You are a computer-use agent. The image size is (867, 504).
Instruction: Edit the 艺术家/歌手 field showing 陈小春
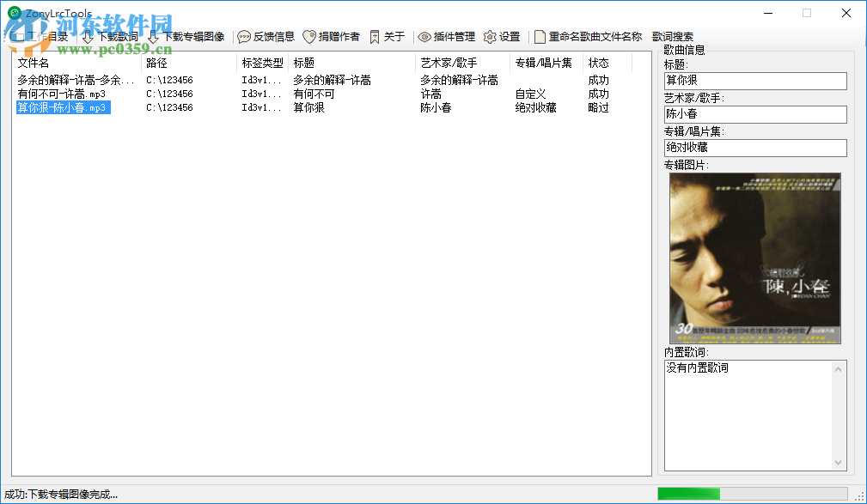[754, 114]
